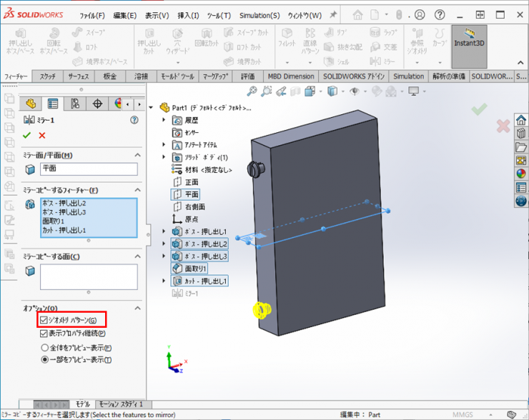This screenshot has width=529, height=420.
Task: Select 右側面 plane in the feature tree
Action: [195, 206]
